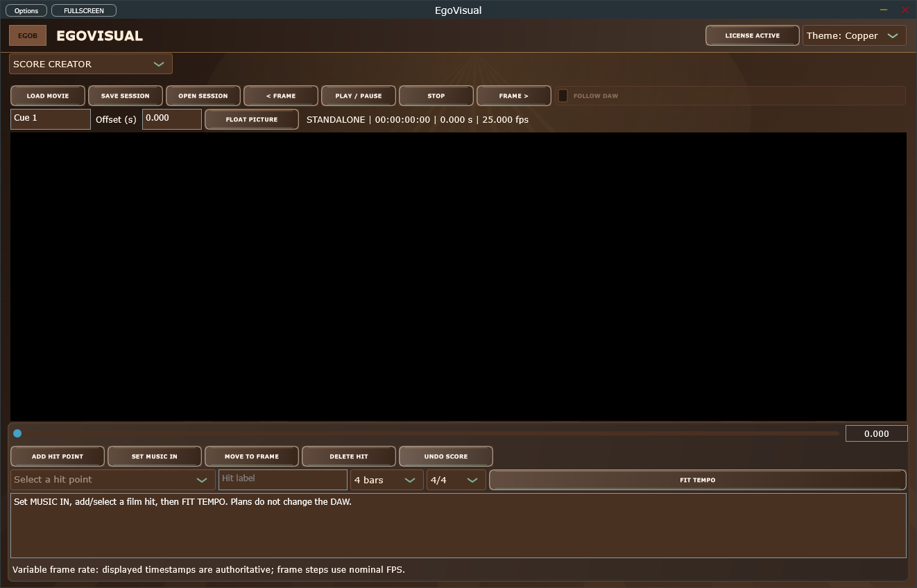Click the black video preview area
917x588 pixels.
tap(458, 276)
